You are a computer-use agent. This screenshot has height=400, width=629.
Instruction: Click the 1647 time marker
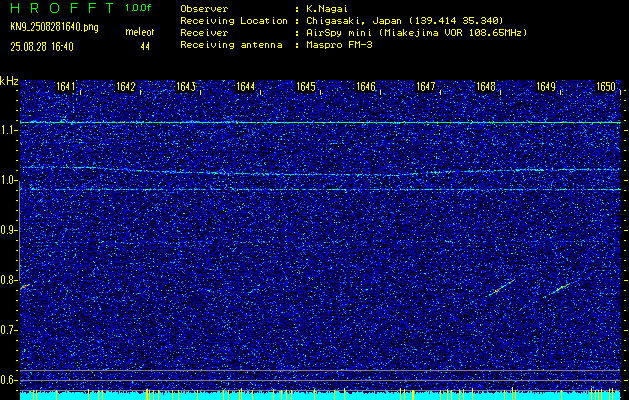[x=426, y=87]
